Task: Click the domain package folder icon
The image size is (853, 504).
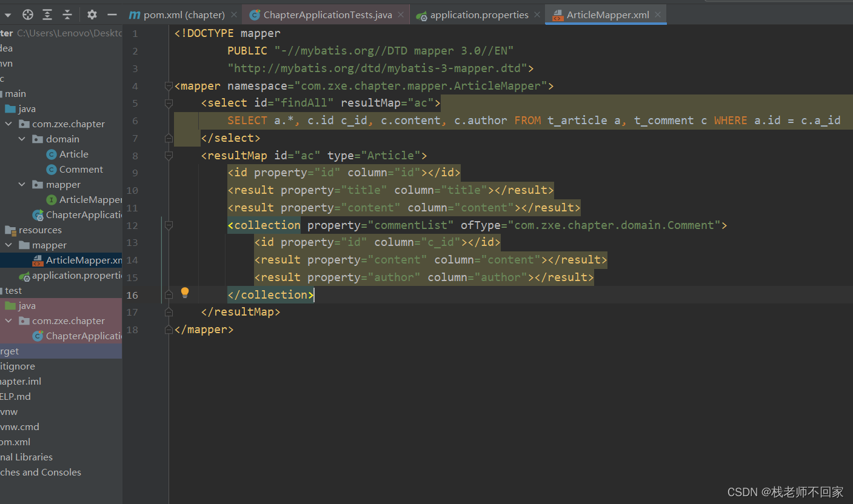Action: coord(38,139)
